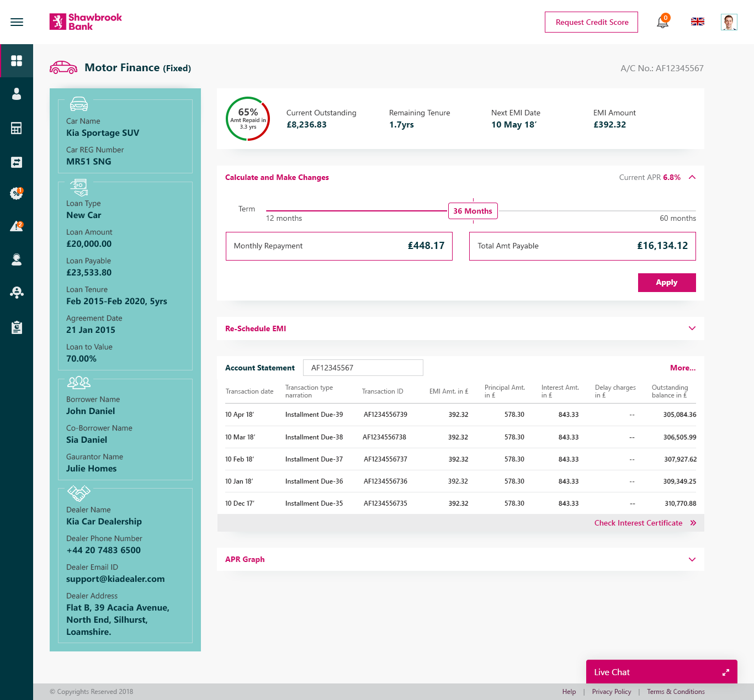Open the dashboard grid icon in sidebar
This screenshot has height=700, width=754.
tap(17, 60)
